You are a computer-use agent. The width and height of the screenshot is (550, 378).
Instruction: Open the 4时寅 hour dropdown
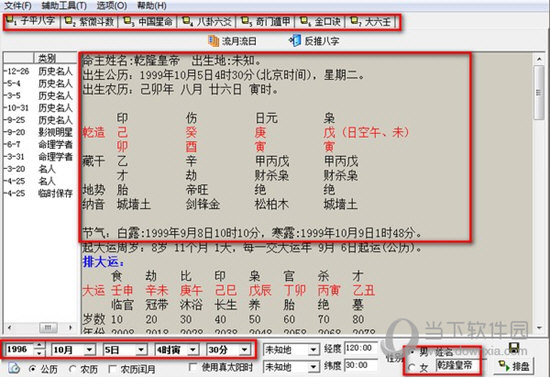click(x=193, y=350)
